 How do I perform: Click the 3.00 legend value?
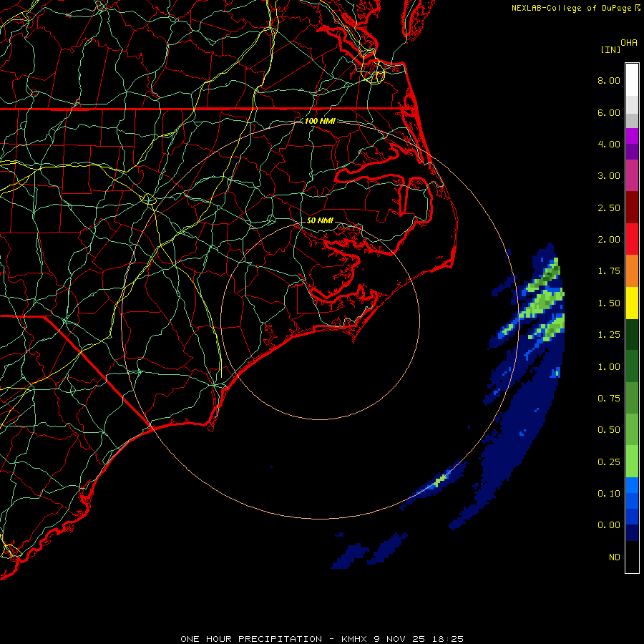[609, 176]
